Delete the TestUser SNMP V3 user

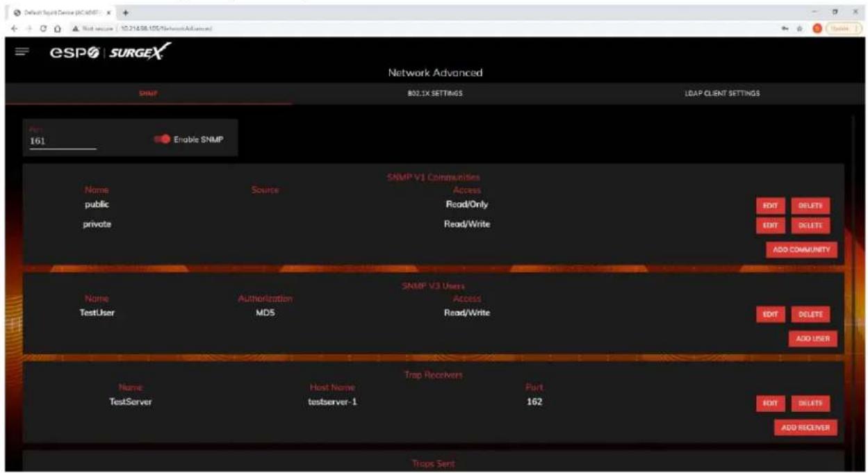810,315
